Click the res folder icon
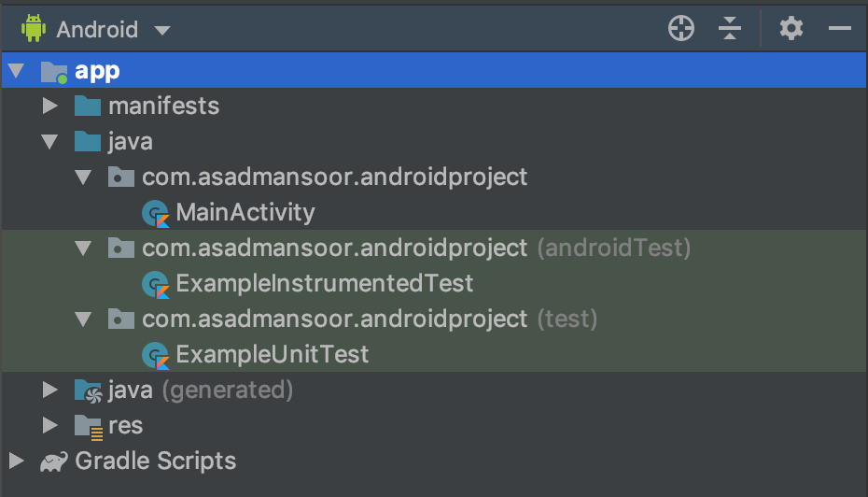 click(88, 426)
